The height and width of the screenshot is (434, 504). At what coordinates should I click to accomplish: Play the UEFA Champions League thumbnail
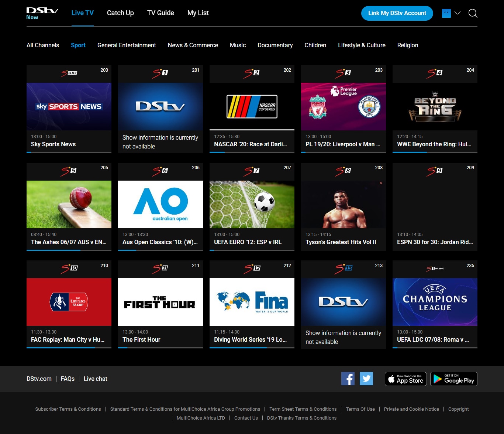click(435, 302)
